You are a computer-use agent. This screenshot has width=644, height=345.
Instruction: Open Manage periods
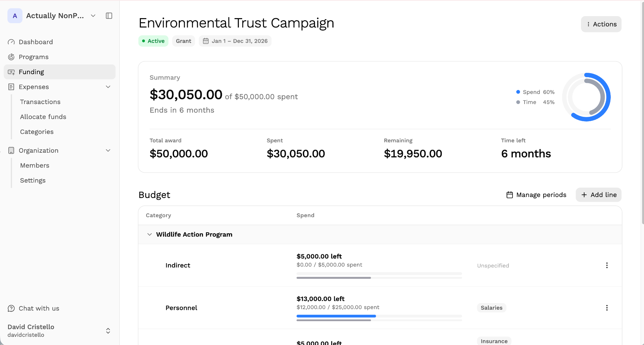click(536, 195)
